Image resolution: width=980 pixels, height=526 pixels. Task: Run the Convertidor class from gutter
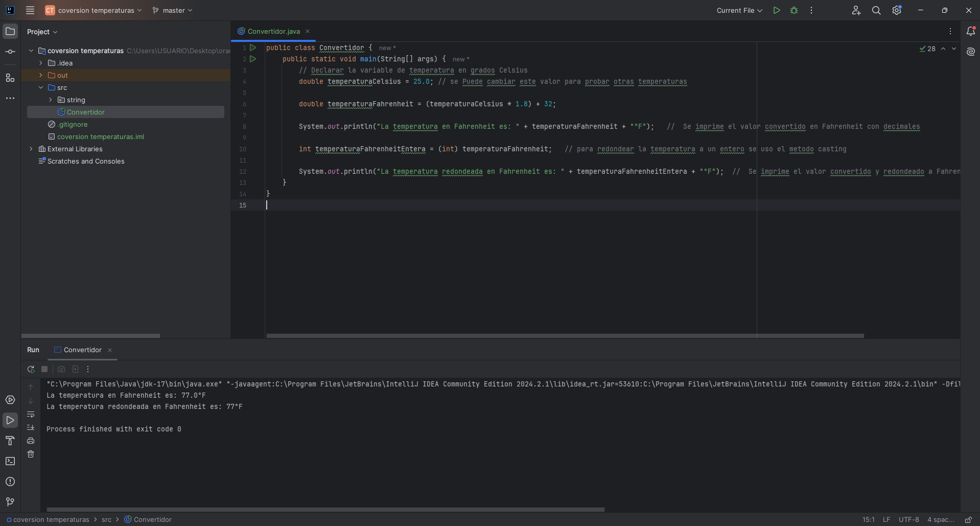tap(253, 48)
